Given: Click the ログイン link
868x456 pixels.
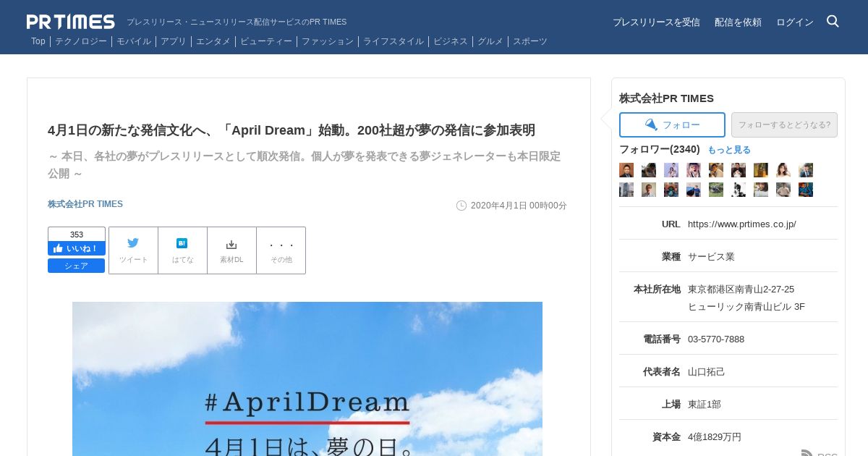Looking at the screenshot, I should click(x=795, y=22).
